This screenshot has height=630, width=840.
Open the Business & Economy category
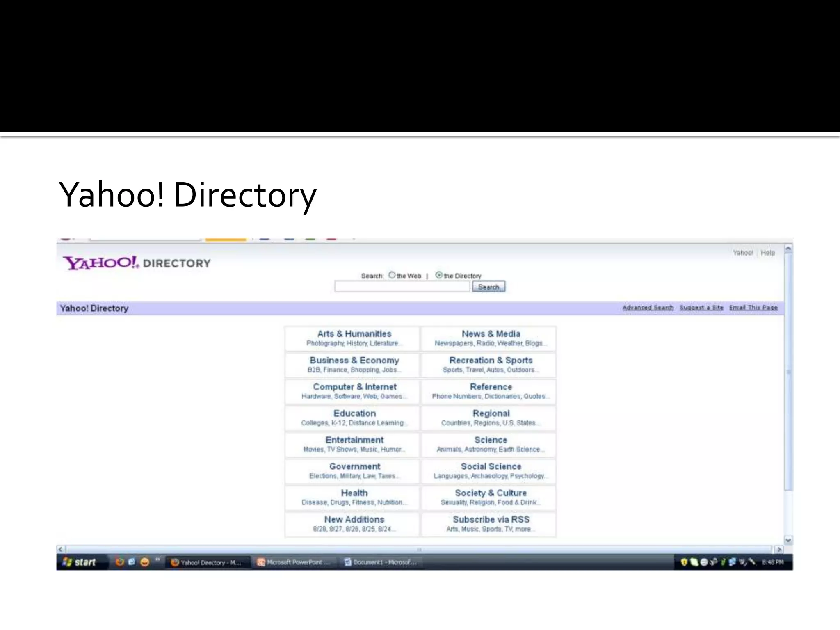coord(354,360)
